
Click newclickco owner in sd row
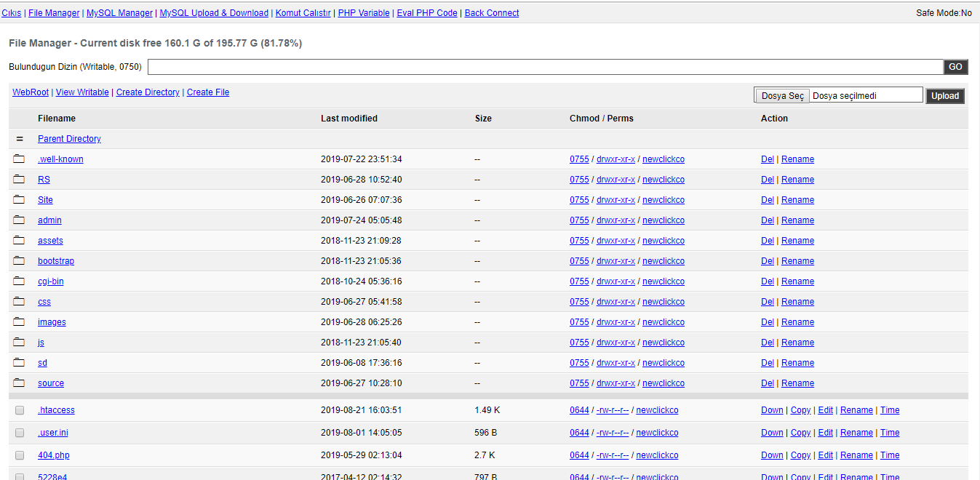tap(664, 363)
